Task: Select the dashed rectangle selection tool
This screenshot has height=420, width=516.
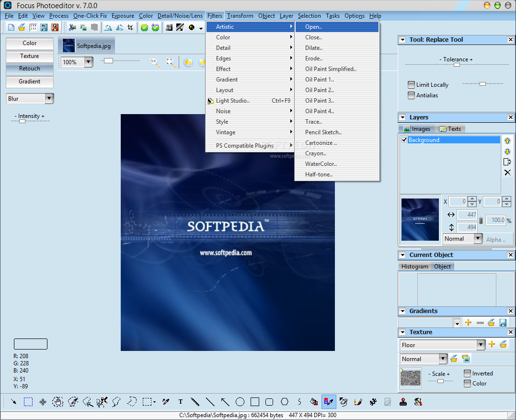Action: [28, 402]
